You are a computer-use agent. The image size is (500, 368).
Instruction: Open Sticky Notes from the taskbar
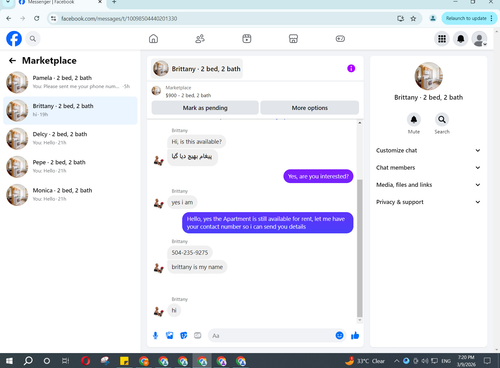coord(124,361)
